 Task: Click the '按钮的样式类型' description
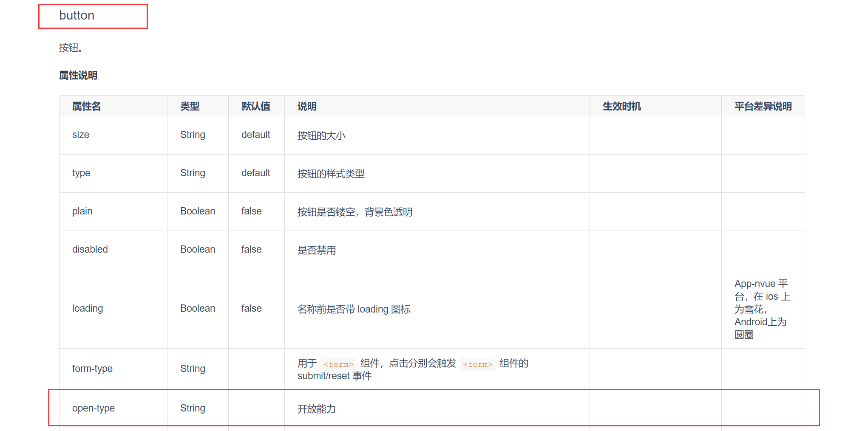point(331,174)
